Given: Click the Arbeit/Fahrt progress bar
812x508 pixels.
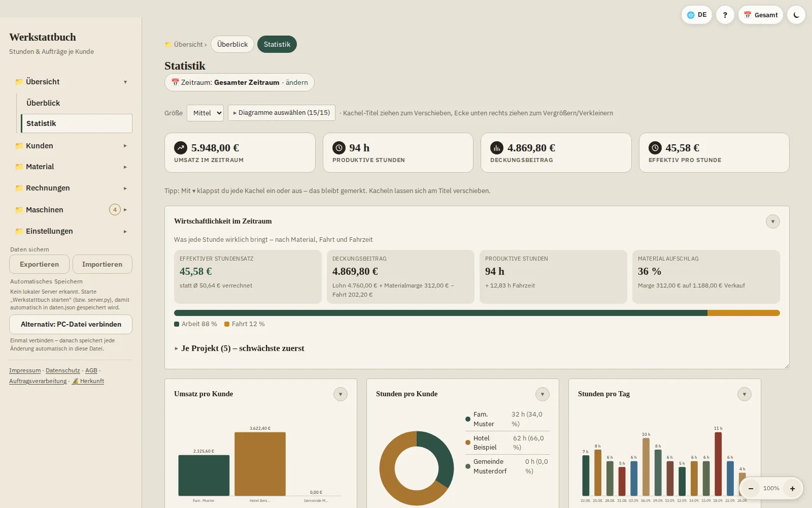Looking at the screenshot, I should coord(477,313).
